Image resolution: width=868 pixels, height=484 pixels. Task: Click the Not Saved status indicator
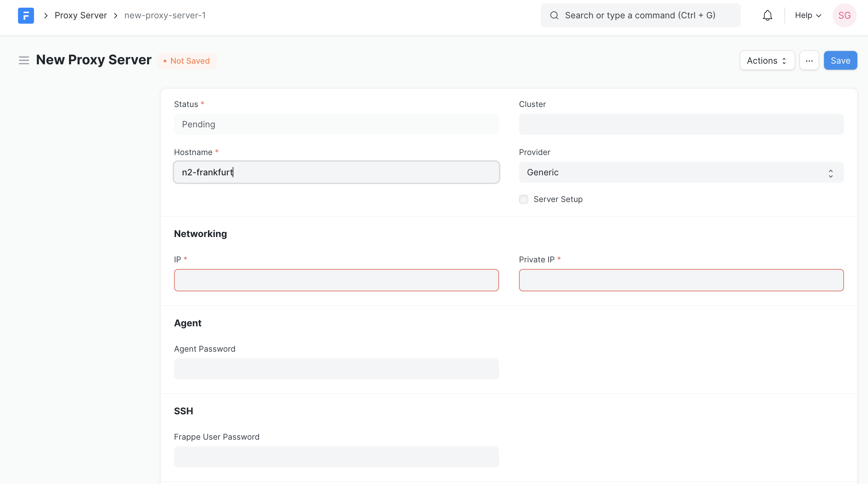point(187,61)
